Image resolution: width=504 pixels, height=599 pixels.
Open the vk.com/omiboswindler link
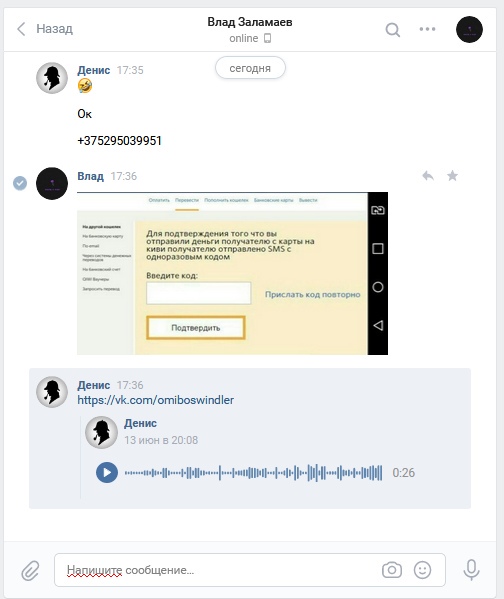click(x=156, y=400)
